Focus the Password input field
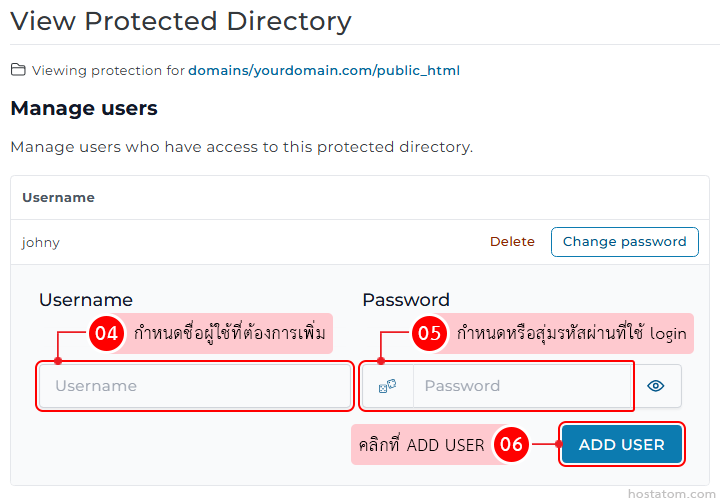This screenshot has width=720, height=502. pyautogui.click(x=523, y=386)
